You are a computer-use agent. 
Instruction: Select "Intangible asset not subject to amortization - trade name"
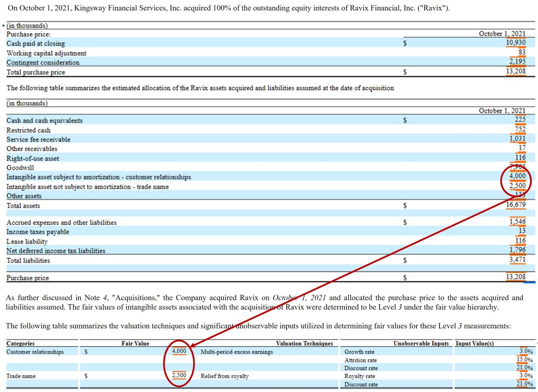(x=88, y=187)
